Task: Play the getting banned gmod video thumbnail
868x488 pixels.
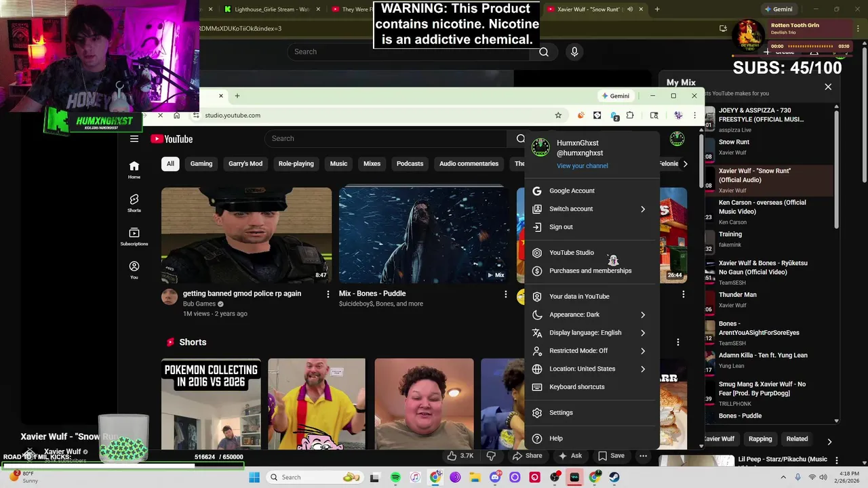Action: [x=246, y=235]
